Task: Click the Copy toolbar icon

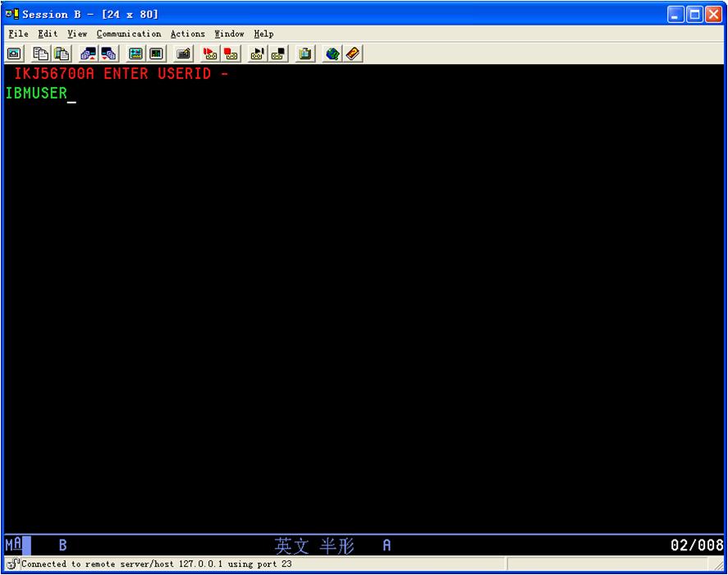Action: coord(41,54)
